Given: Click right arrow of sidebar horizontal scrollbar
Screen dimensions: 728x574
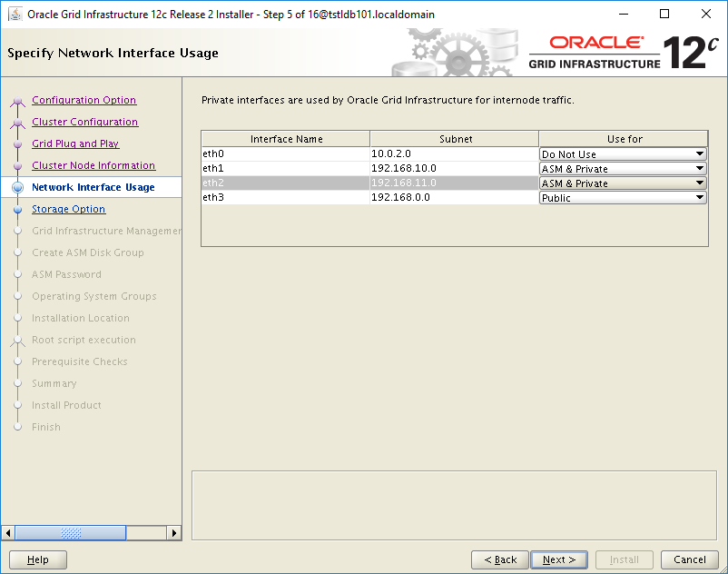Looking at the screenshot, I should (x=173, y=532).
